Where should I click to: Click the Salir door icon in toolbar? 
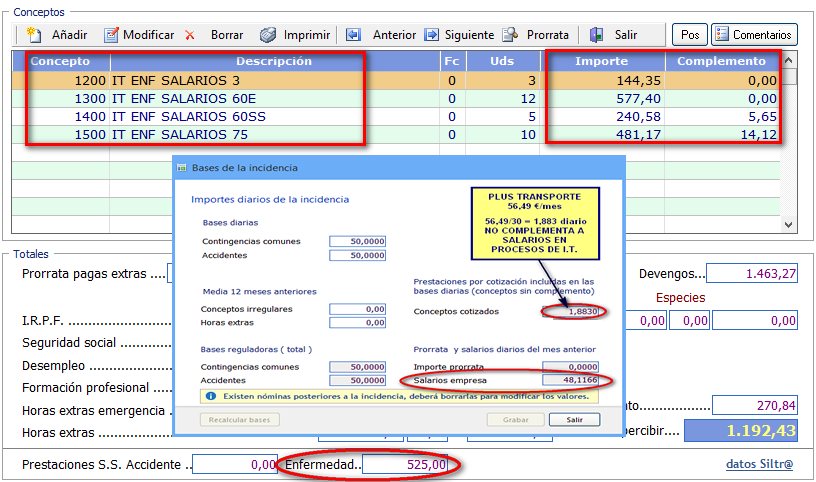597,34
